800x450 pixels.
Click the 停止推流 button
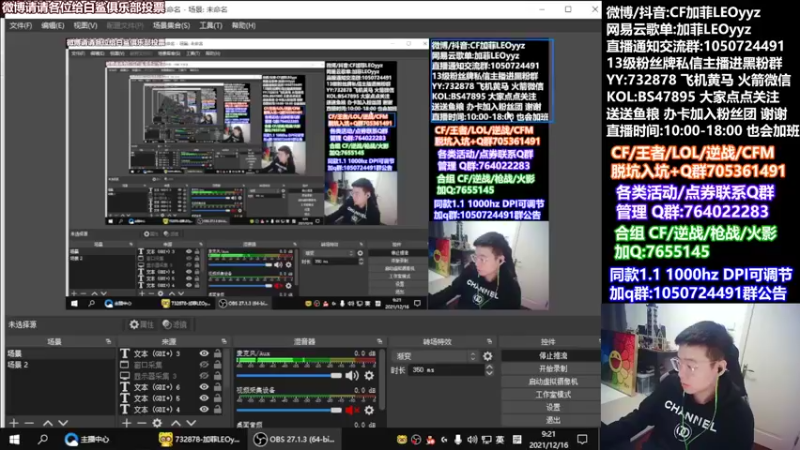(x=553, y=355)
